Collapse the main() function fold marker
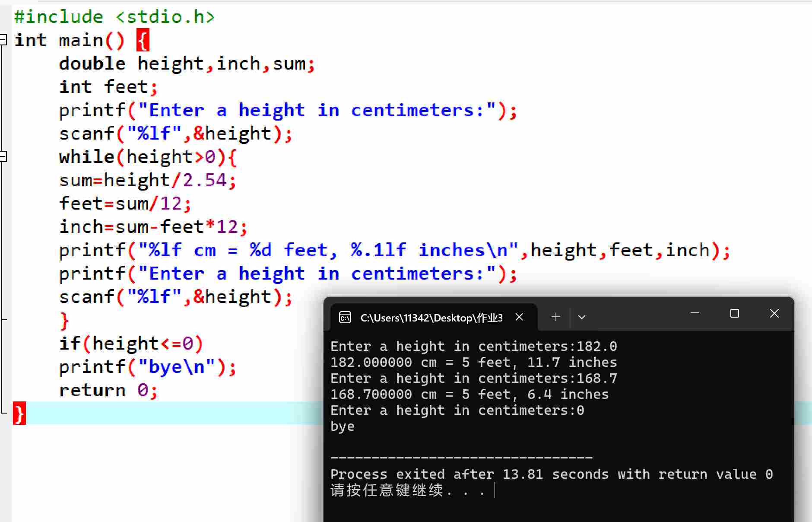 click(x=3, y=40)
